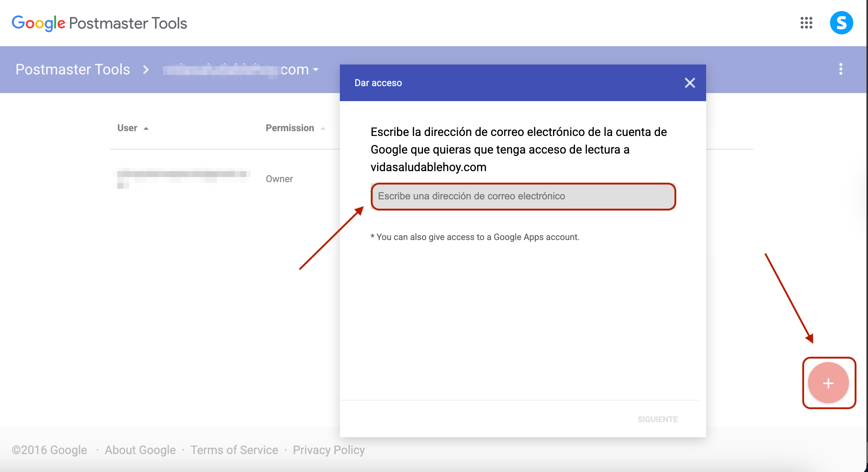Click the blue S account avatar

tap(841, 23)
